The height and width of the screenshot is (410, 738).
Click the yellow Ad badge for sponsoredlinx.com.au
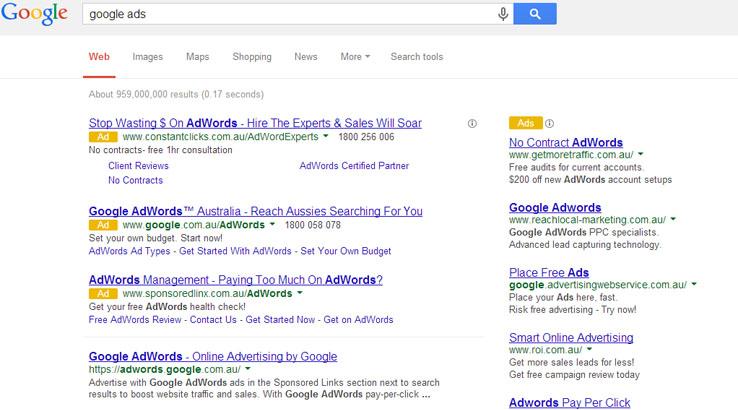[103, 294]
